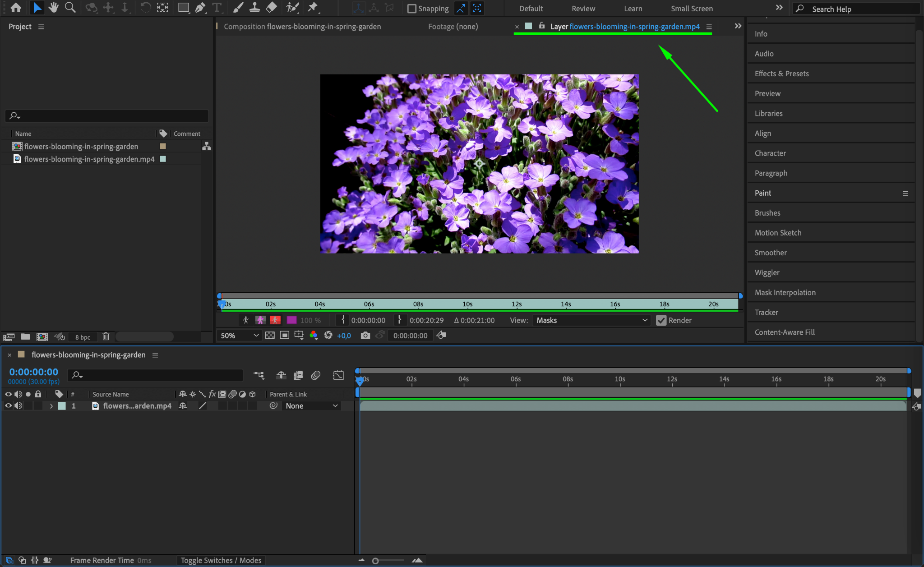
Task: Switch to Composition flowers-blooming-in-spring-garden tab
Action: (x=302, y=27)
